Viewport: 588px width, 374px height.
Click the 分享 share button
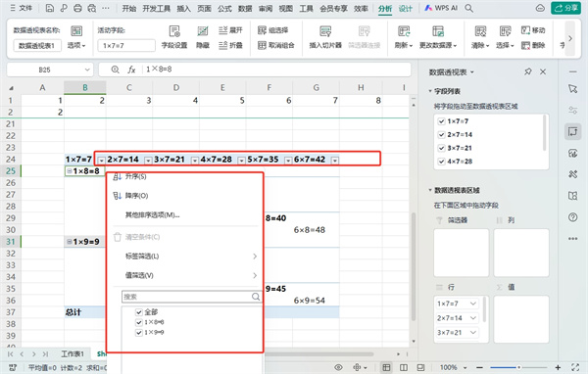point(565,8)
